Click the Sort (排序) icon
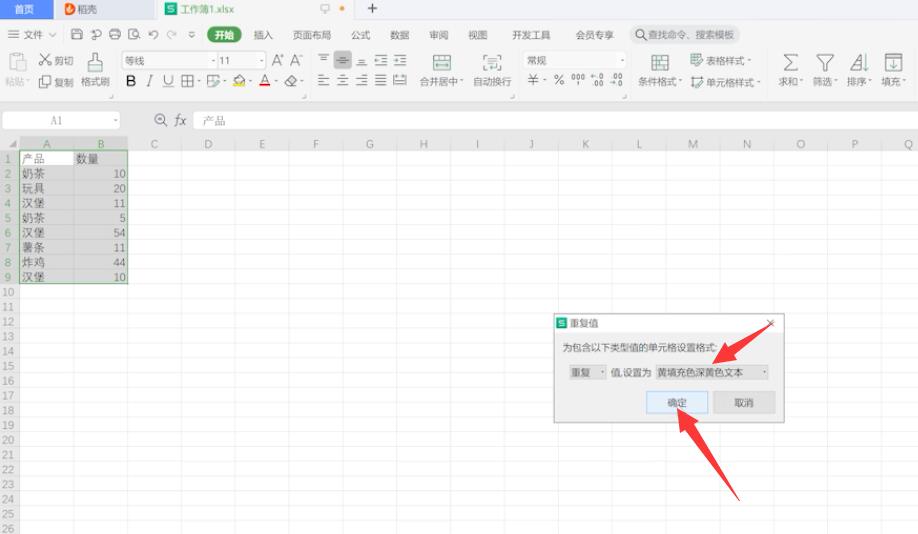This screenshot has width=918, height=534. [859, 62]
